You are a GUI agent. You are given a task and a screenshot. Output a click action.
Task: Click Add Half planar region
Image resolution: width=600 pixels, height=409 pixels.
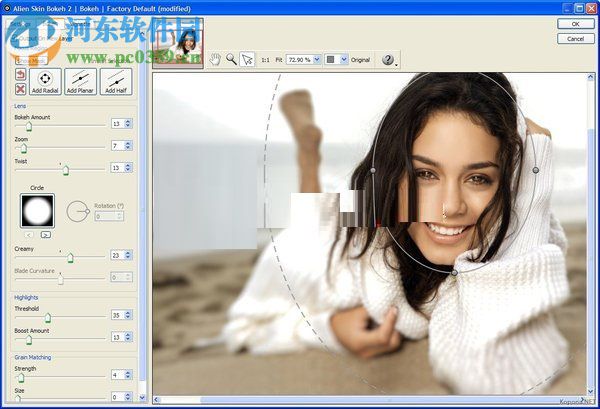click(116, 82)
